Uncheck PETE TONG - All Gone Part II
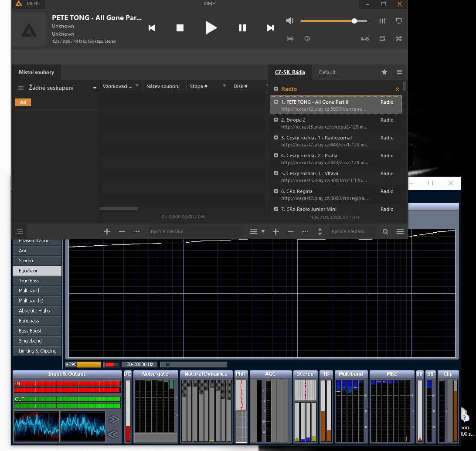This screenshot has width=476, height=451. (x=276, y=102)
